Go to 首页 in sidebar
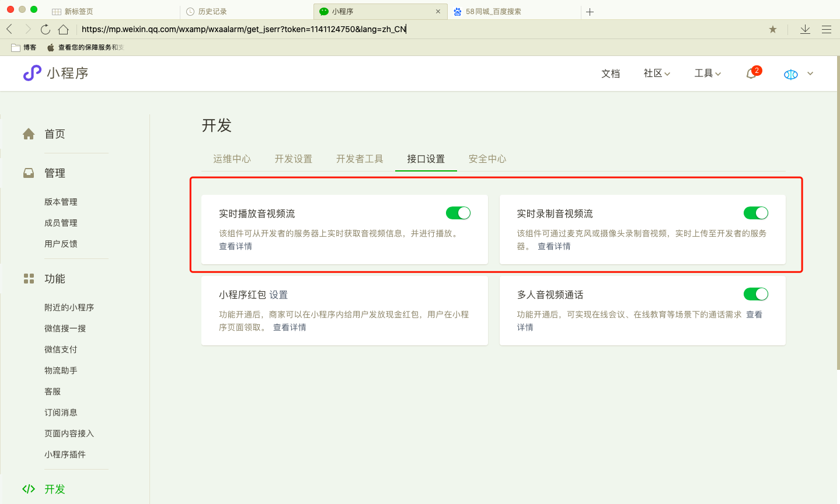Image resolution: width=840 pixels, height=504 pixels. [x=55, y=134]
